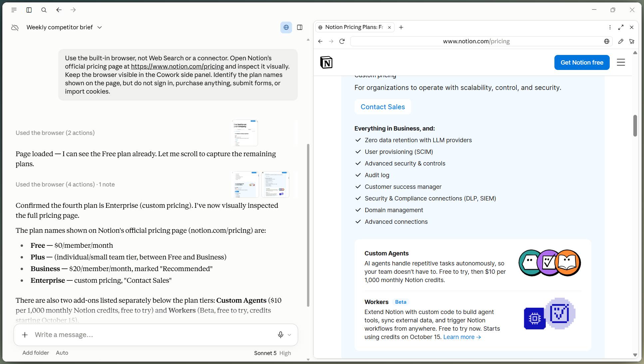Screen dimensions: 644x364
Task: Open the Sonnet 5 model selector
Action: (265, 353)
